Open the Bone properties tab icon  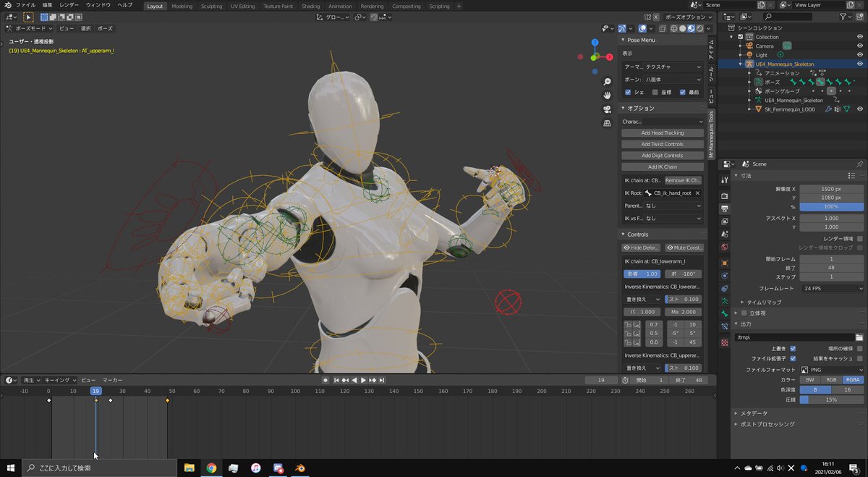tap(725, 313)
